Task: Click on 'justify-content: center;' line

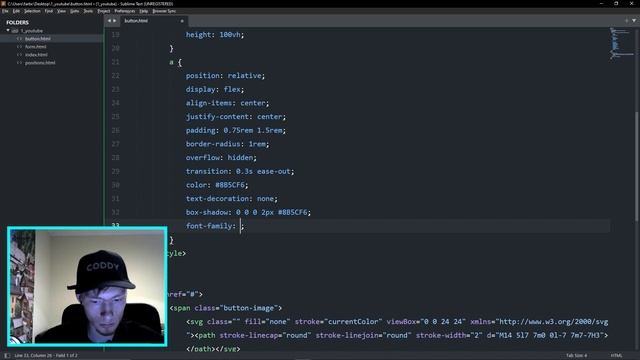Action: click(x=236, y=117)
